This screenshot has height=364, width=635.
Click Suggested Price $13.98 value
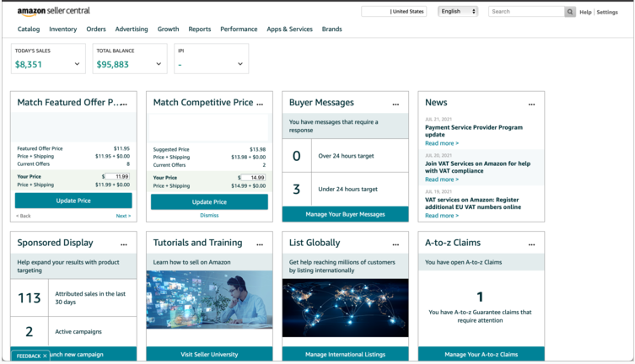[x=257, y=149]
